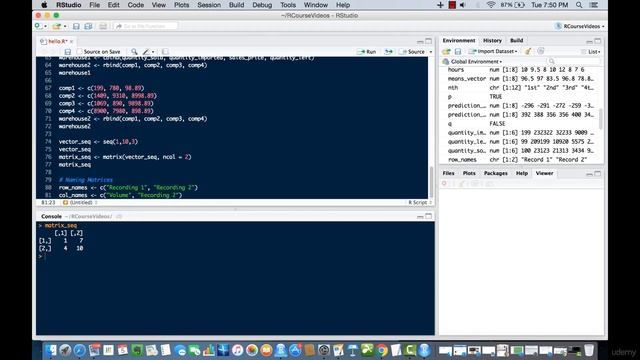This screenshot has width=640, height=360.
Task: Select the hours variable row
Action: click(520, 70)
